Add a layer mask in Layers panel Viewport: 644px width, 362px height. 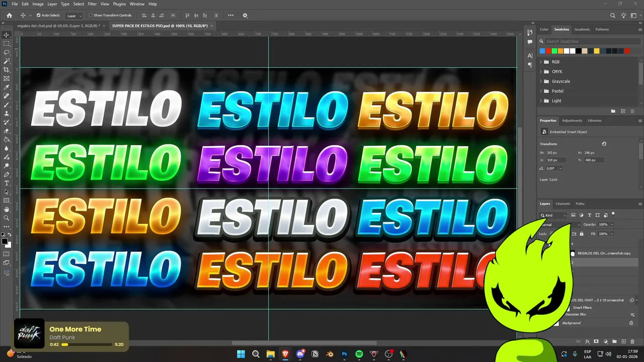tap(596, 341)
